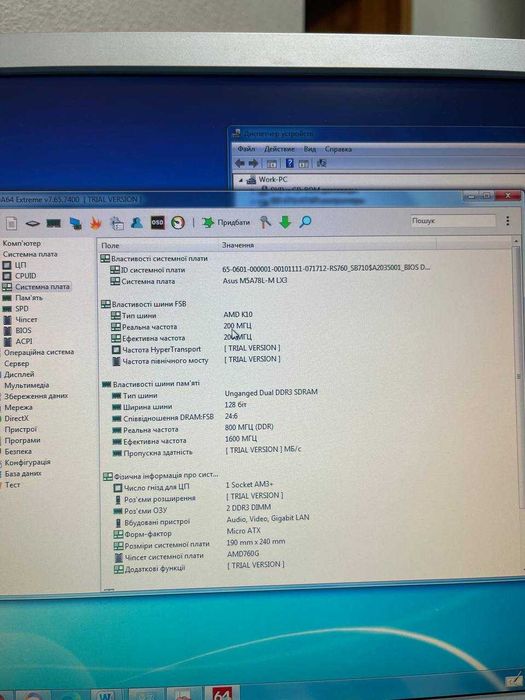Select Сервер in the tree
This screenshot has height=700, width=525.
[x=17, y=363]
